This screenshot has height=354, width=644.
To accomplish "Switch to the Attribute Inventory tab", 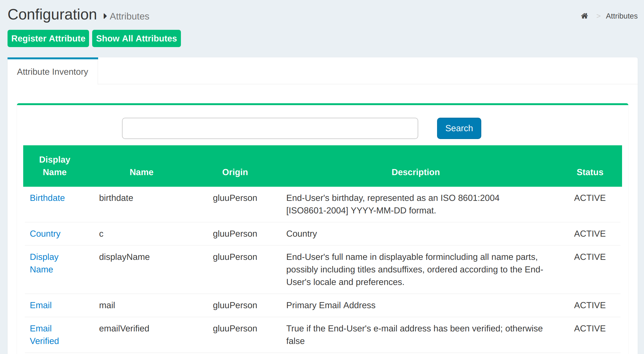I will coord(53,72).
